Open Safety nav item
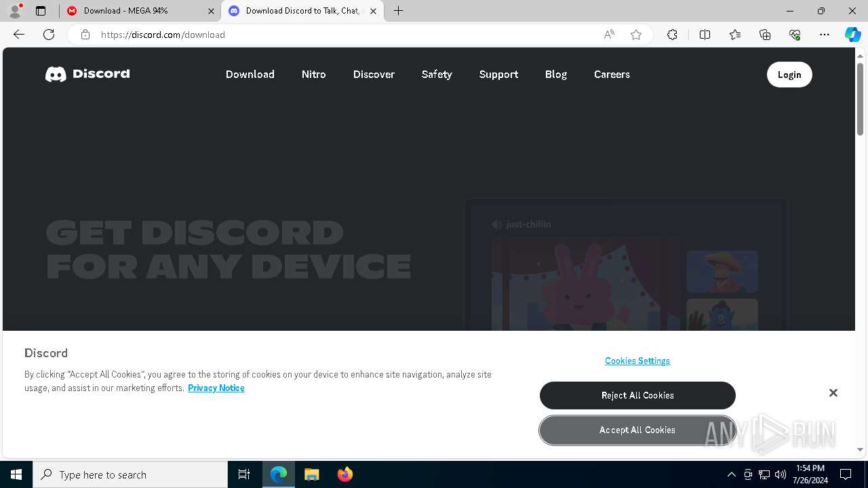The width and height of the screenshot is (868, 488). [437, 75]
